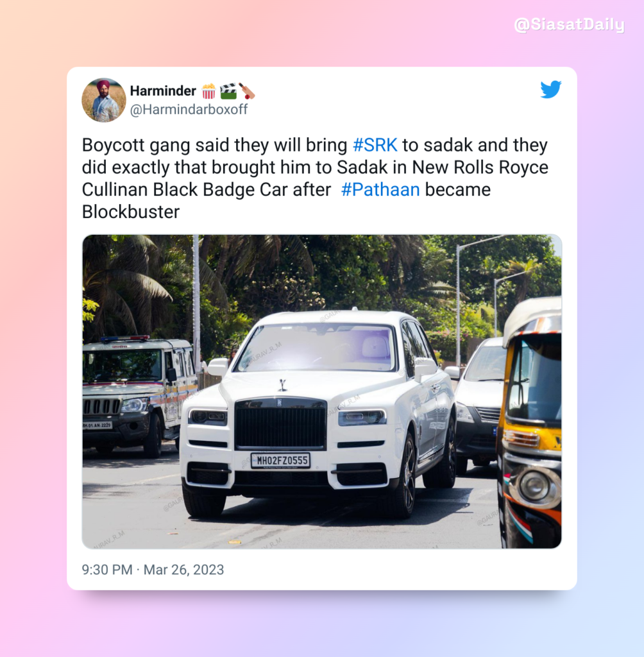Click the police jeep in the photo
Screen dimensions: 644x657
139,395
